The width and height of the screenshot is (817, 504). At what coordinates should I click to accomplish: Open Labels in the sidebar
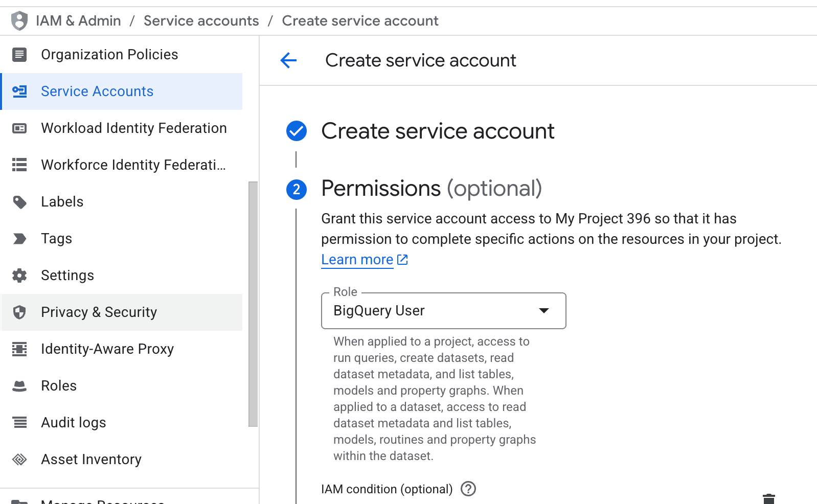(x=122, y=202)
